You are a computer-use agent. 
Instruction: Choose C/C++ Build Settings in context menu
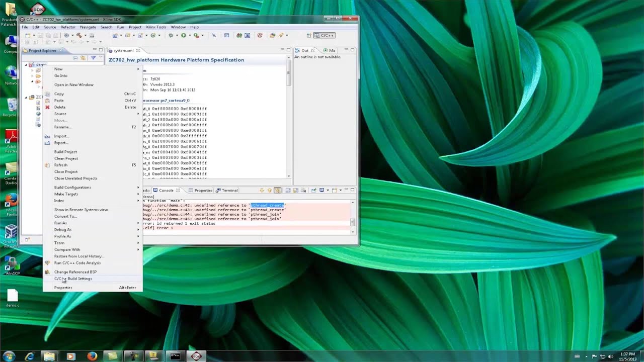click(93, 279)
